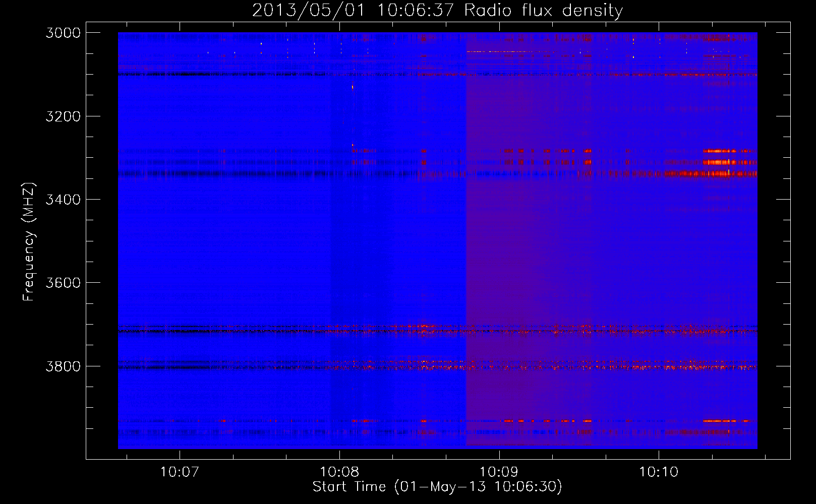Select the 3800 frequency tick label

click(63, 366)
